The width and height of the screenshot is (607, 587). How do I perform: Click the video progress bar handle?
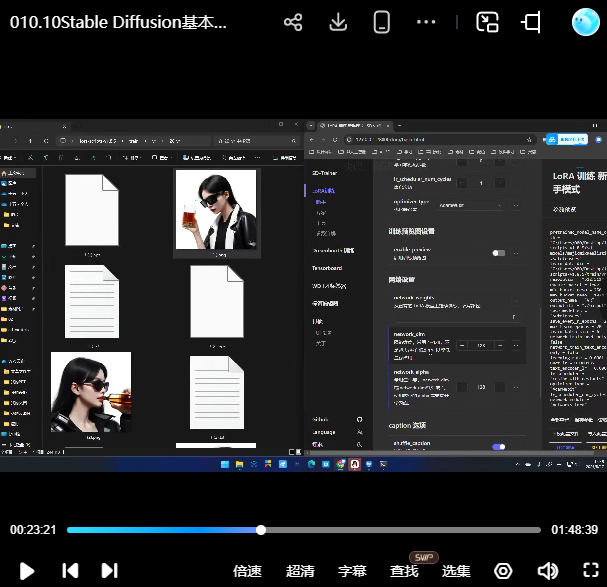[x=261, y=530]
